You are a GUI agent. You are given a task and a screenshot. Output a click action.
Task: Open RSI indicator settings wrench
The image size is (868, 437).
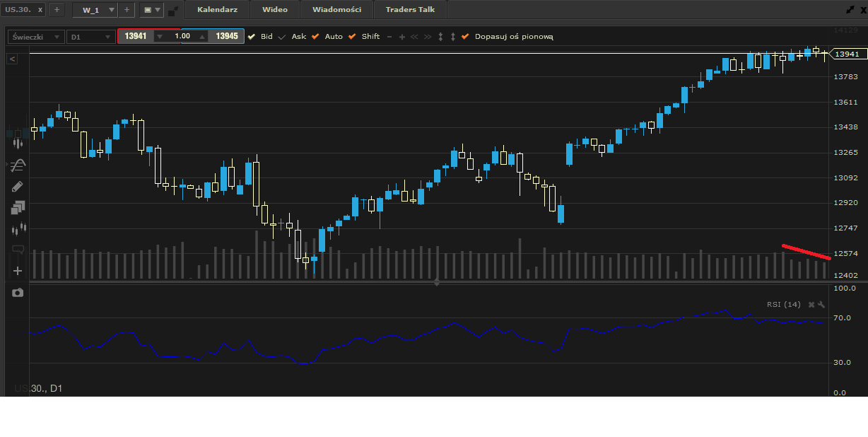tap(821, 305)
